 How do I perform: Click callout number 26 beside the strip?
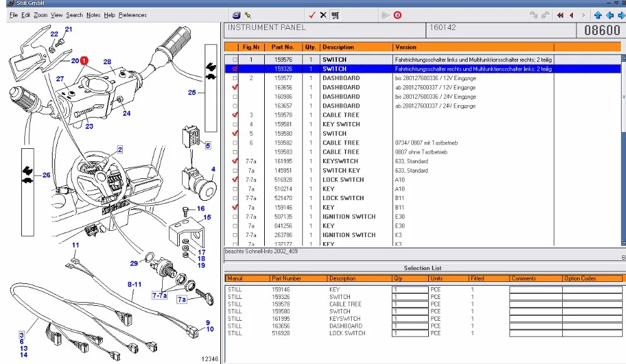(x=46, y=175)
